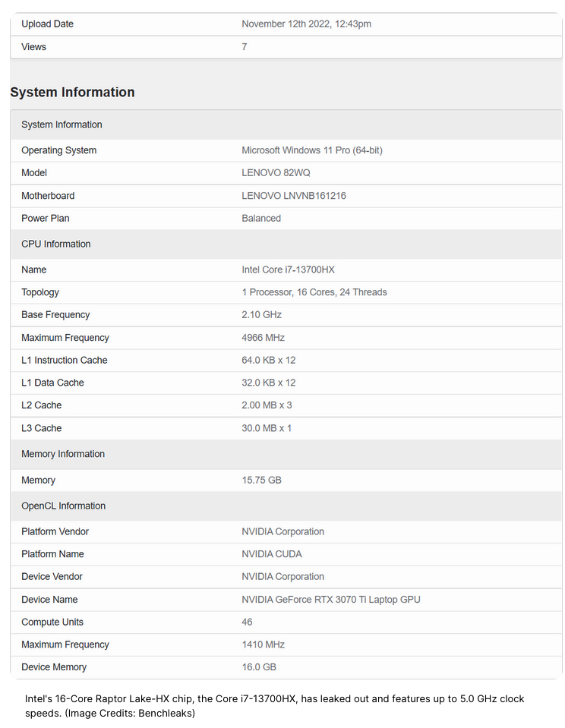Click the 'Model' row label
This screenshot has height=728, width=565.
point(34,173)
